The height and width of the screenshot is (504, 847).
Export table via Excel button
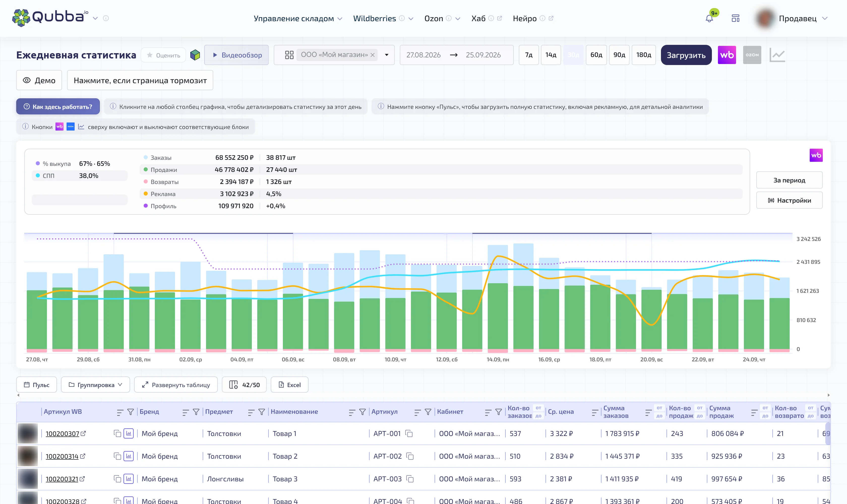289,385
